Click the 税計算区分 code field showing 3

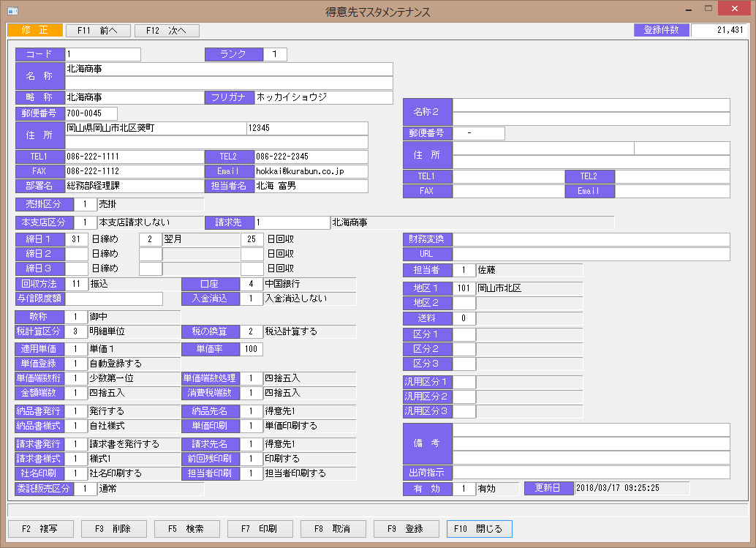[x=76, y=331]
